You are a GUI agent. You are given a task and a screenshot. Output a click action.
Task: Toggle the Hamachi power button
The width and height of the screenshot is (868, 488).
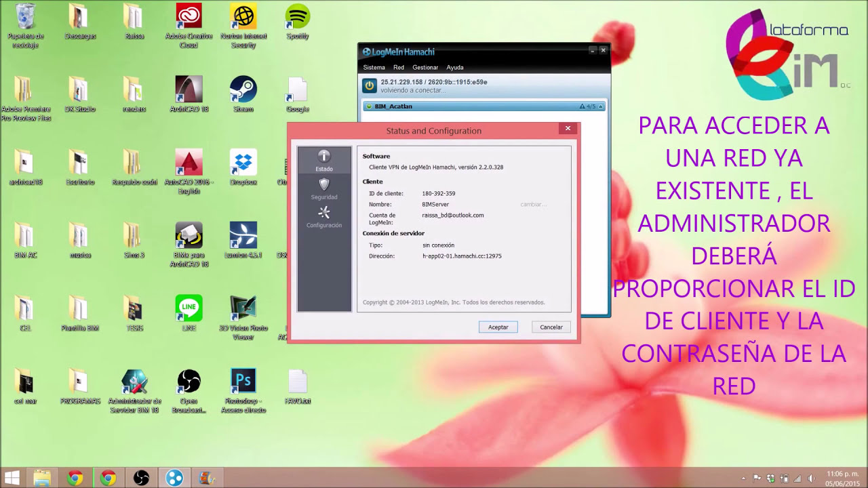tap(370, 85)
